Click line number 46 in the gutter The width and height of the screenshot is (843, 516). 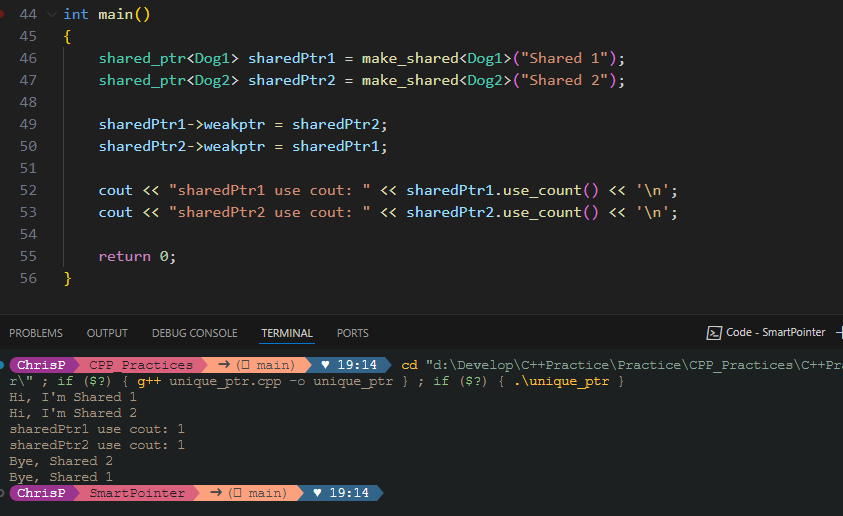28,58
